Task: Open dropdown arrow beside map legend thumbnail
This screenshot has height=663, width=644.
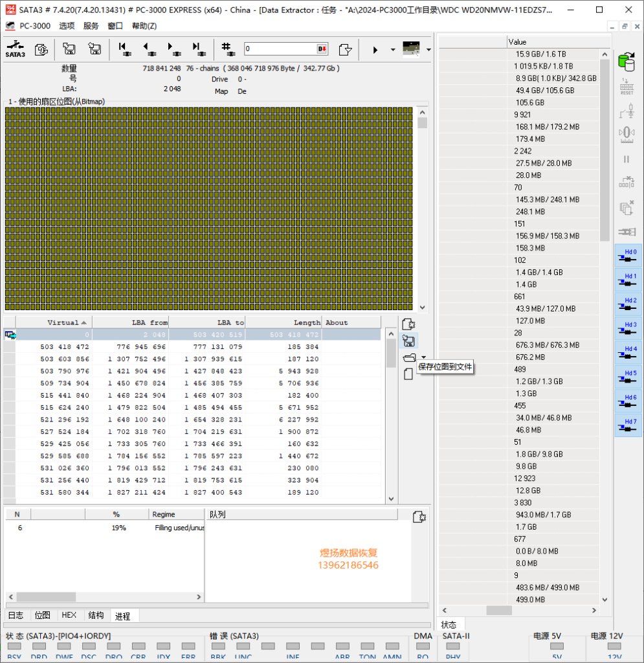Action: [x=428, y=50]
